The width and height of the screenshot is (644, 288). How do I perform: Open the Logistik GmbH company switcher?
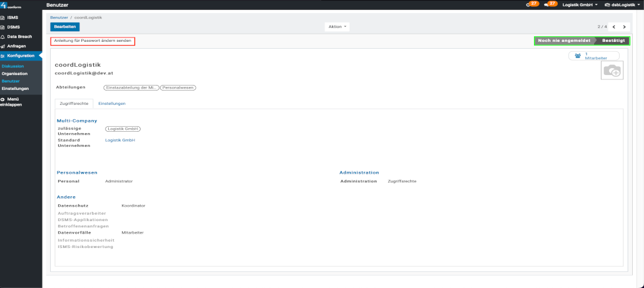point(580,5)
